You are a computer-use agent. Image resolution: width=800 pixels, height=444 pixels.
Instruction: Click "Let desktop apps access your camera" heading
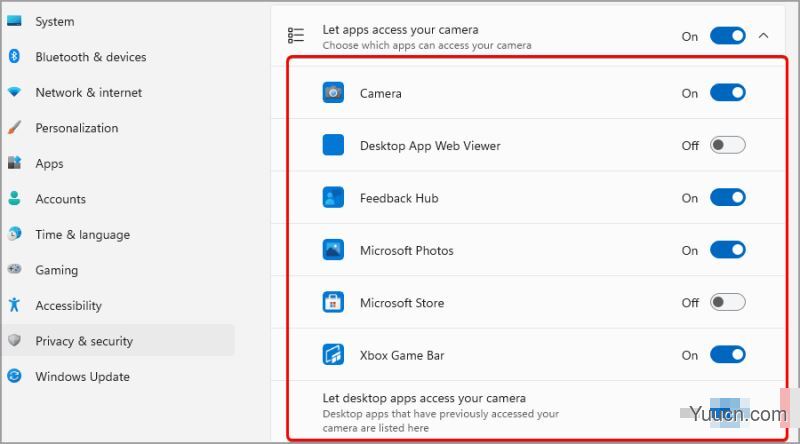[424, 398]
